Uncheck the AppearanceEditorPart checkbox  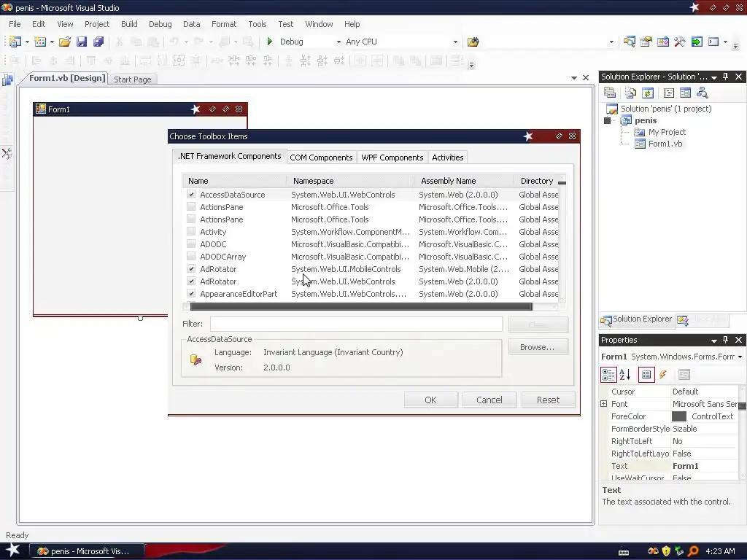click(191, 293)
